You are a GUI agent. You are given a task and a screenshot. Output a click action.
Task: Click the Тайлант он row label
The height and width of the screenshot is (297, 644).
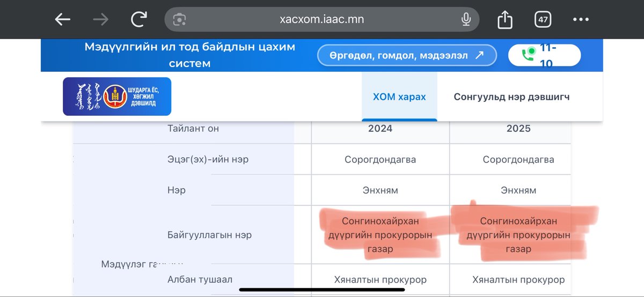pos(193,129)
